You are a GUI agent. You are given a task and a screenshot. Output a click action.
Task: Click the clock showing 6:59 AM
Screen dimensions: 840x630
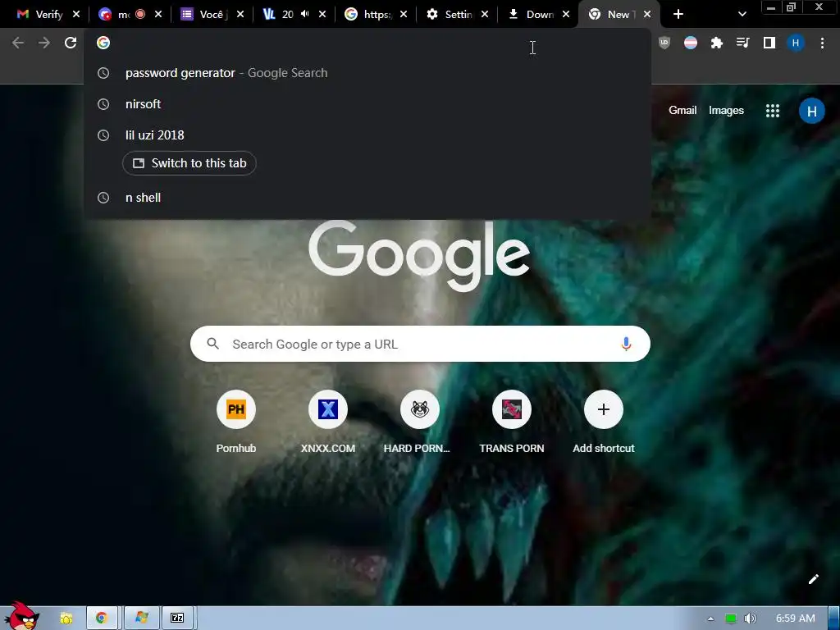[795, 619]
